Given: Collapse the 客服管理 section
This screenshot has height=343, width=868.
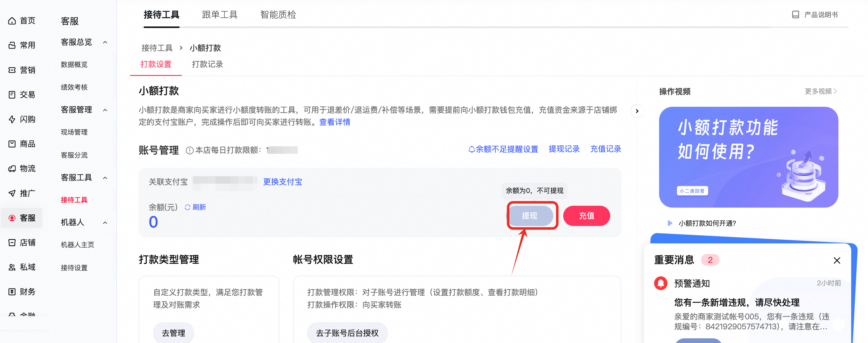Looking at the screenshot, I should (x=105, y=110).
